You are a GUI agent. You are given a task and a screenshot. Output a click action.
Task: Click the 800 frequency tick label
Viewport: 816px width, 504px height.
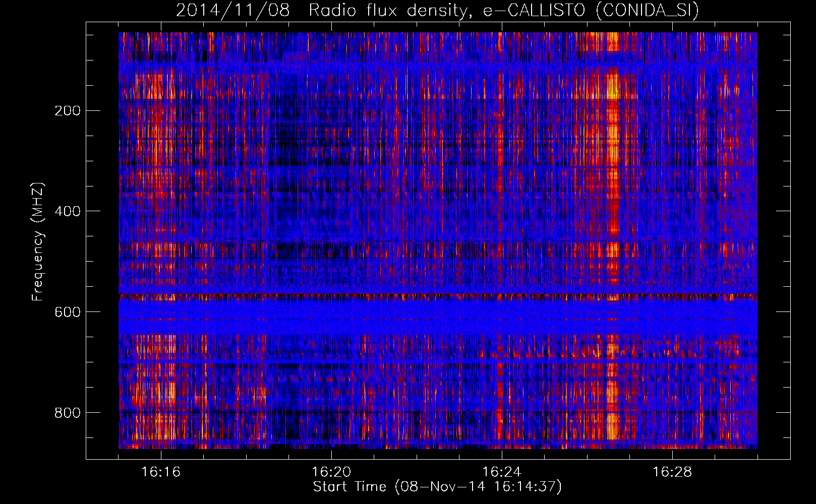click(68, 413)
